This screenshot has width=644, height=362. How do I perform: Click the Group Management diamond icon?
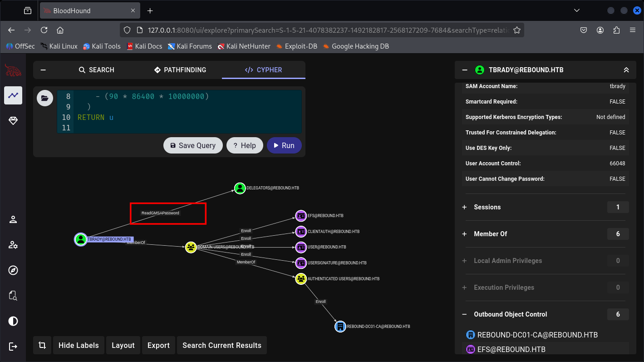tap(13, 121)
